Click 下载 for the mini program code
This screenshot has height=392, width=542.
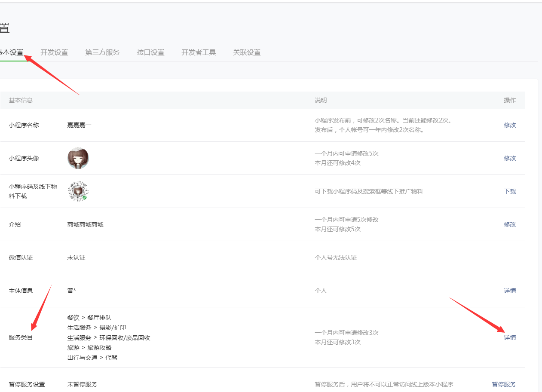(x=510, y=191)
